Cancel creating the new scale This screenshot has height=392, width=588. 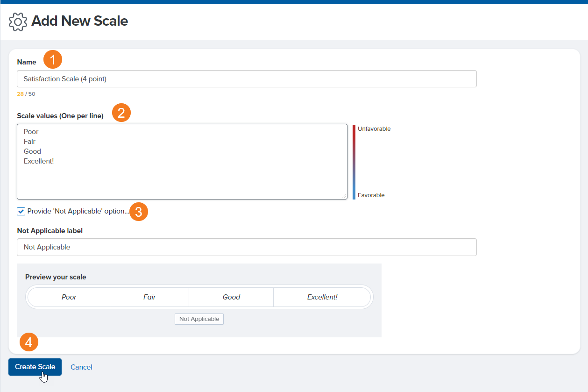tap(81, 367)
